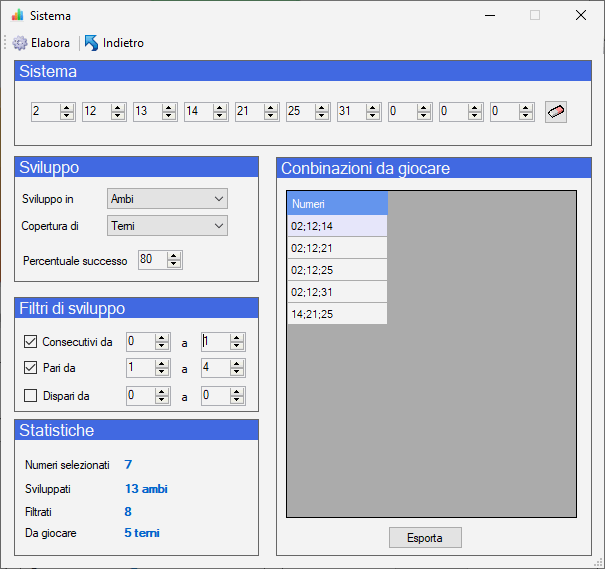Screen dimensions: 605x569
Task: Decrease the value 12 field with its down arrow
Action: tap(118, 116)
